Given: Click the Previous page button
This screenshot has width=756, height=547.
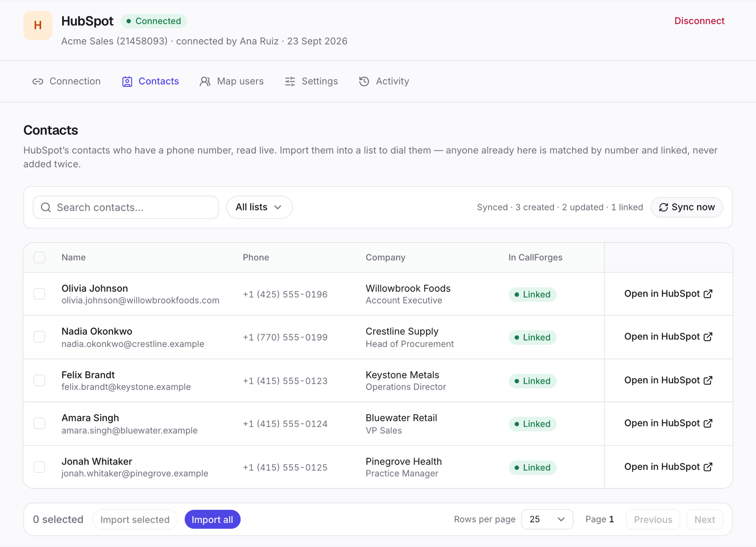Looking at the screenshot, I should (x=653, y=520).
